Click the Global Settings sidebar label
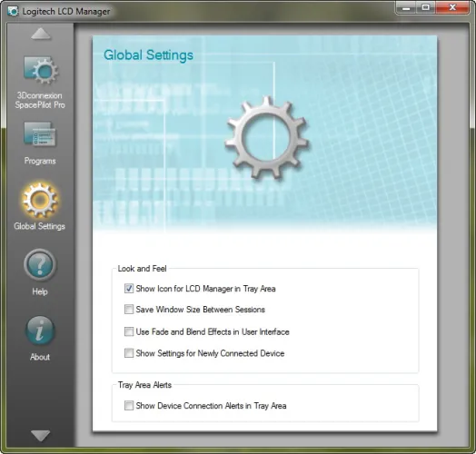This screenshot has width=476, height=454. [x=39, y=226]
